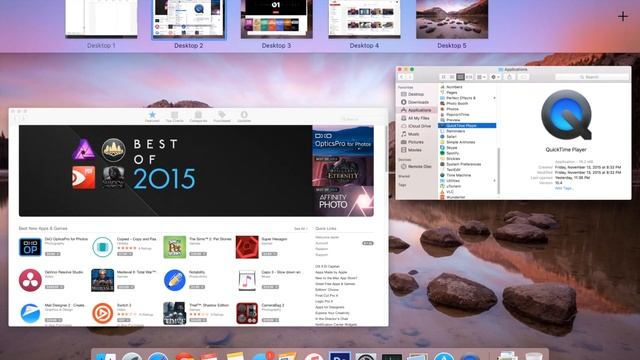Select All My Files in Finder sidebar
This screenshot has height=360, width=640.
click(x=416, y=118)
